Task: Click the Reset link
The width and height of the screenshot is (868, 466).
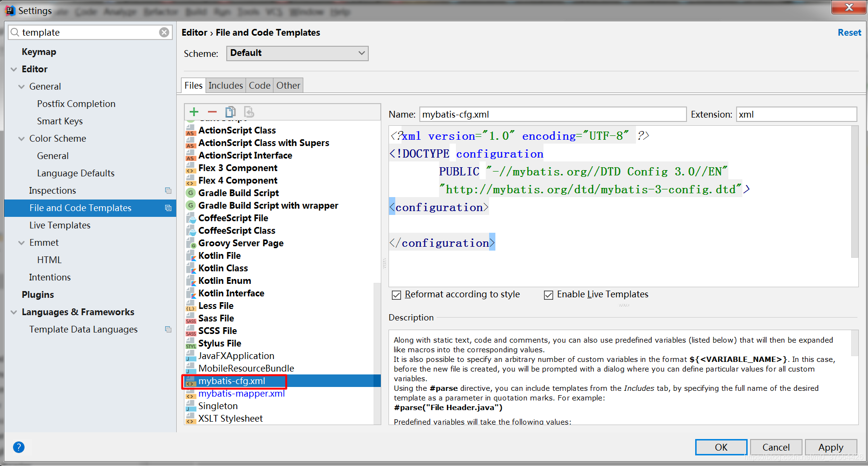Action: click(849, 32)
